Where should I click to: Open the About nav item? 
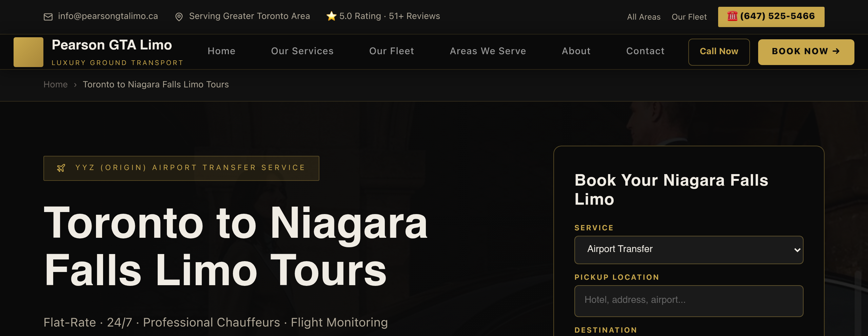tap(576, 51)
